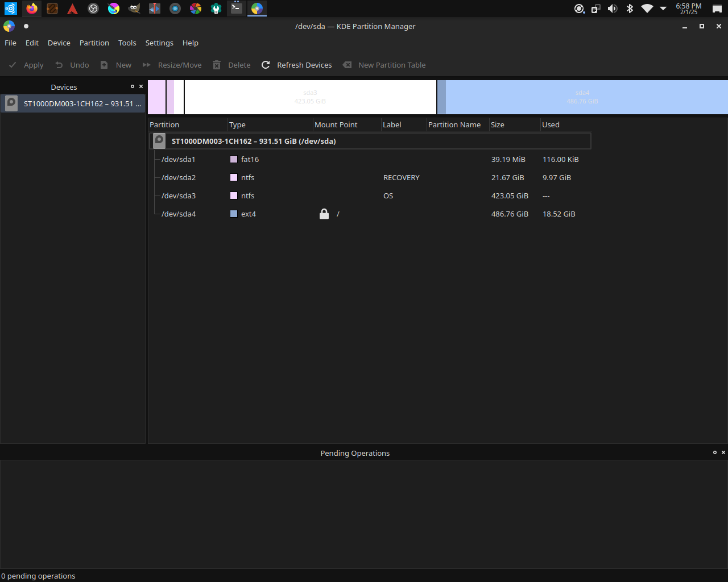Open the system tray expander arrow

coord(663,9)
